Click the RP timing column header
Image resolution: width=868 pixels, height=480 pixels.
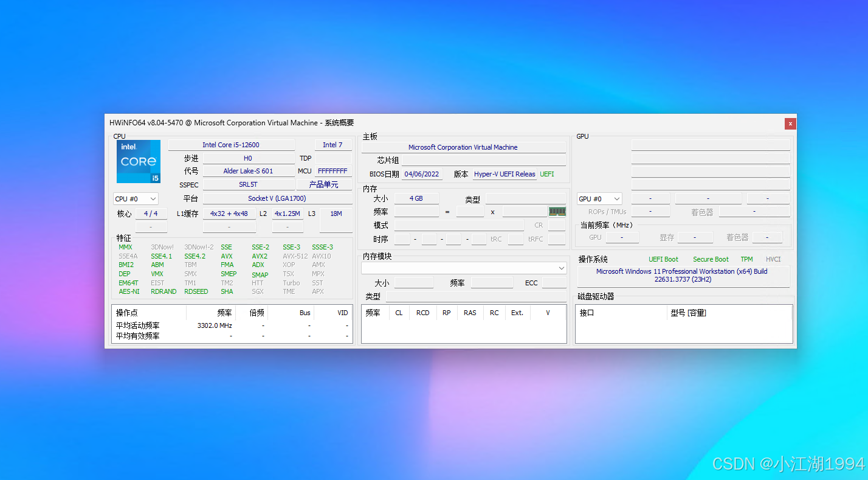coord(447,313)
